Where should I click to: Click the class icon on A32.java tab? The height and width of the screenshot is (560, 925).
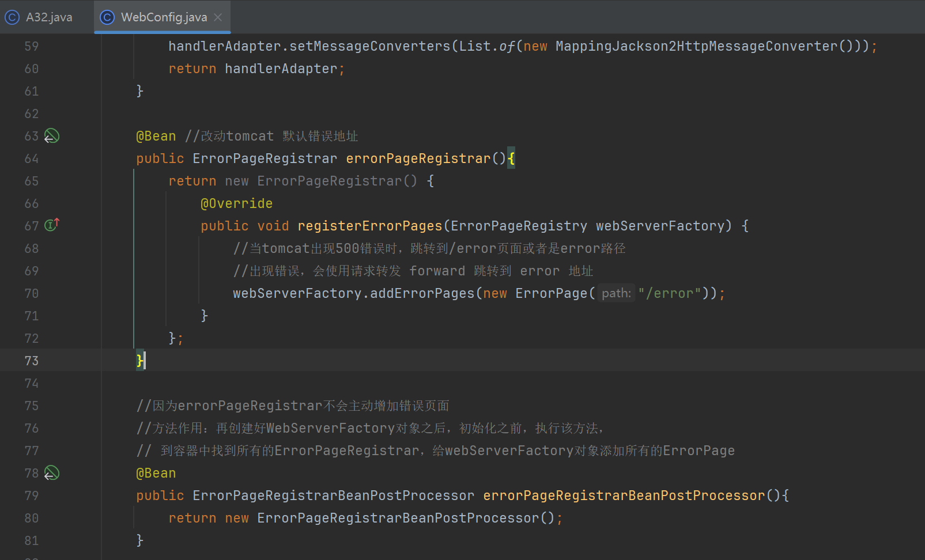coord(12,17)
